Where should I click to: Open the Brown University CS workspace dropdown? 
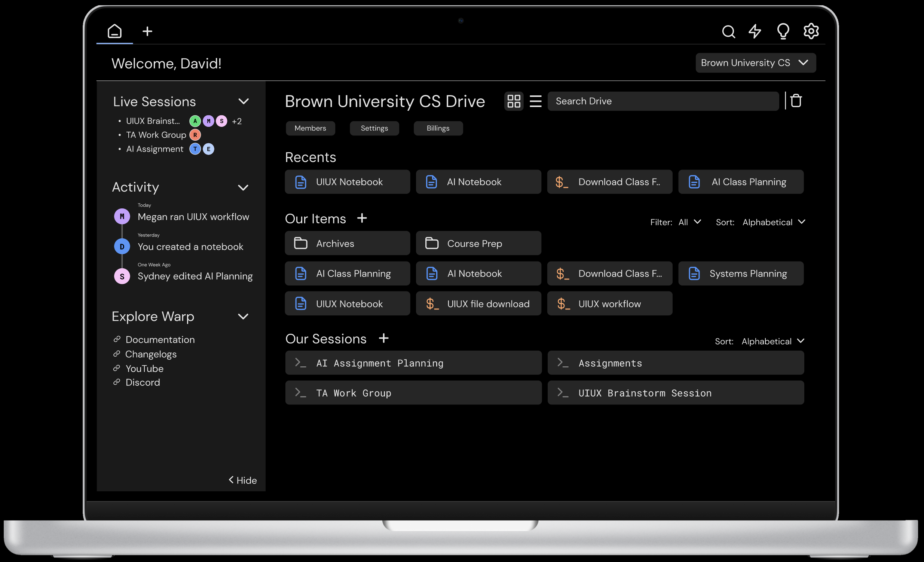tap(755, 62)
